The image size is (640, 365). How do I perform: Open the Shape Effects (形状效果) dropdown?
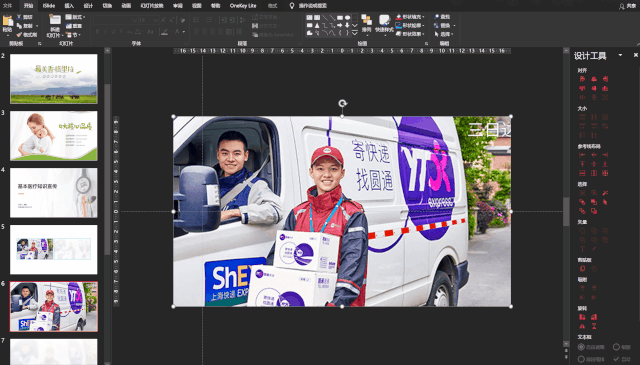pyautogui.click(x=410, y=34)
